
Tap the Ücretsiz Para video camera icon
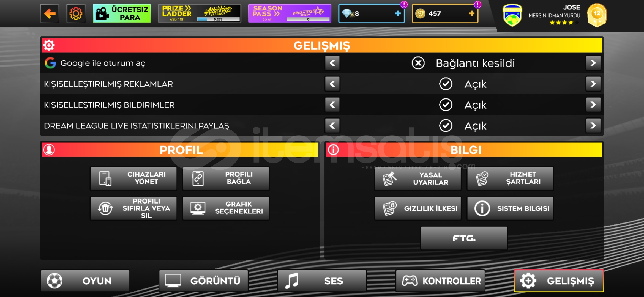click(102, 13)
